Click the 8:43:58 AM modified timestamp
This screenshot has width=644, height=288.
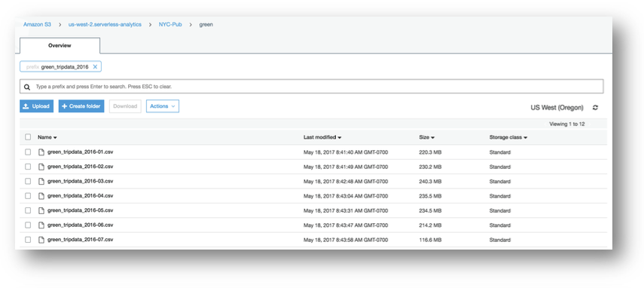346,240
